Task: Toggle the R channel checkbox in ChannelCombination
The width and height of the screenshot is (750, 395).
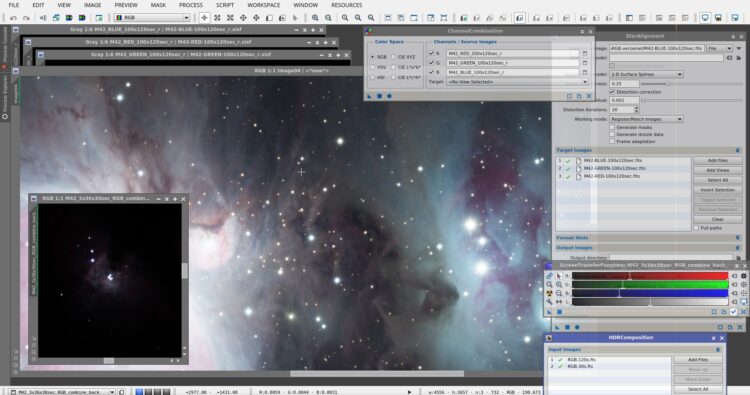Action: [x=431, y=54]
